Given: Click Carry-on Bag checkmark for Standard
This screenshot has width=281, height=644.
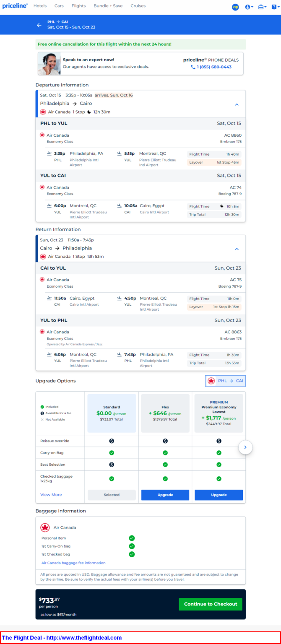Looking at the screenshot, I should [x=112, y=453].
